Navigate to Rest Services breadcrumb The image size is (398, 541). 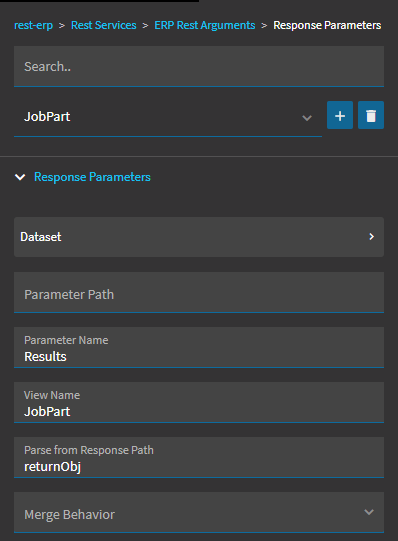click(x=103, y=25)
